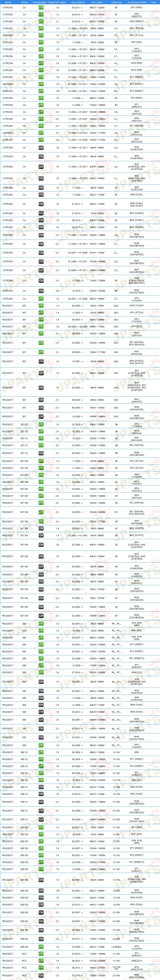Click diesel ON icon in C4 BHY (DV6FD) row
Image resolution: width=160 pixels, height=980 pixels.
point(41,213)
